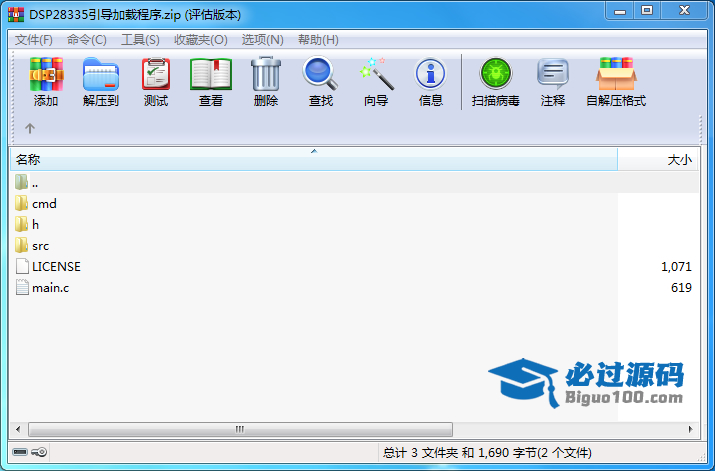Open the 选项(N) menu
Viewport: 715px width, 471px height.
click(263, 40)
